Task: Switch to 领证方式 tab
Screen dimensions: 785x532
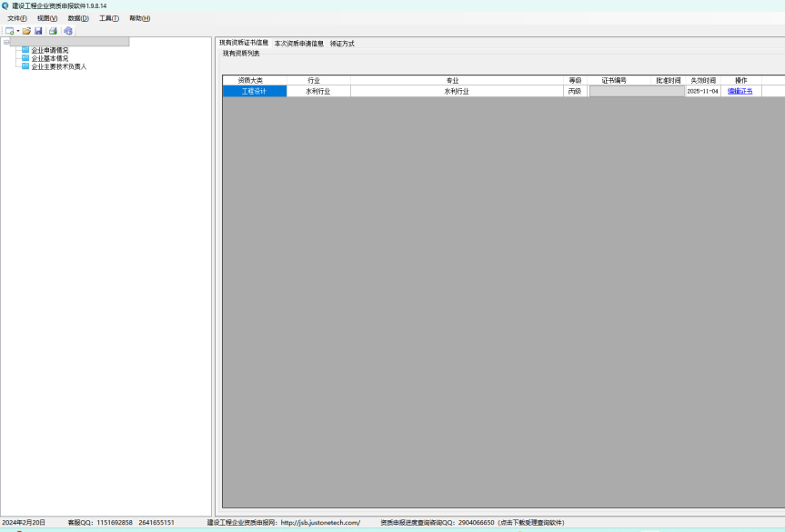Action: [342, 43]
